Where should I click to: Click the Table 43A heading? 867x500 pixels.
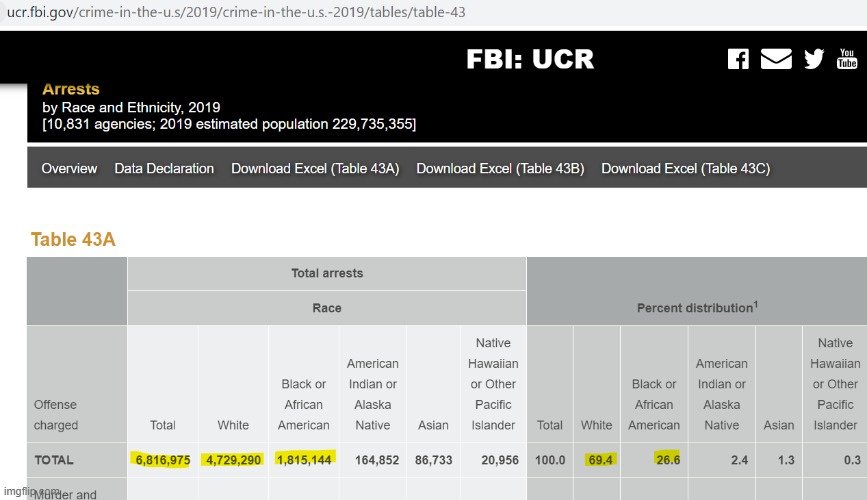click(73, 239)
